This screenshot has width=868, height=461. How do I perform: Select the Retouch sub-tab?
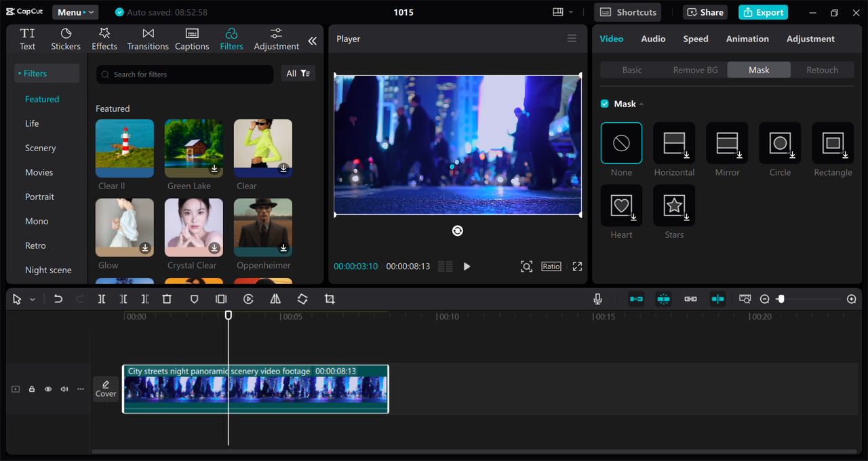coord(822,70)
